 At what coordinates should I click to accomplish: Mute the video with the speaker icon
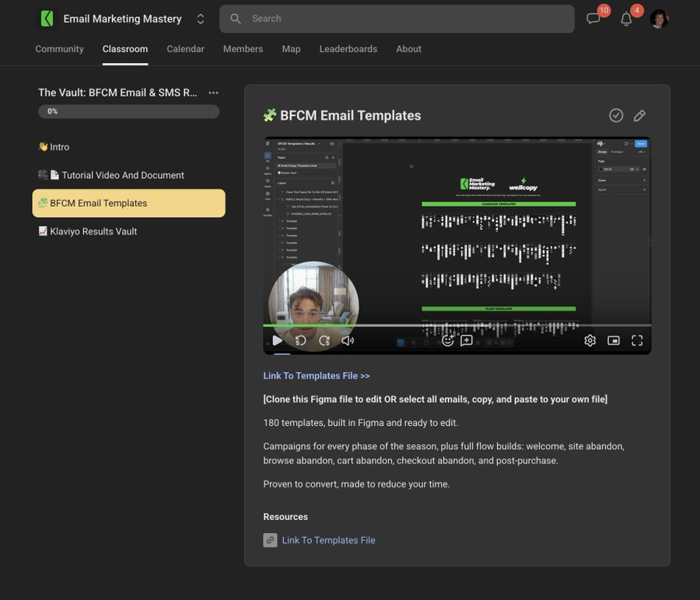(348, 341)
